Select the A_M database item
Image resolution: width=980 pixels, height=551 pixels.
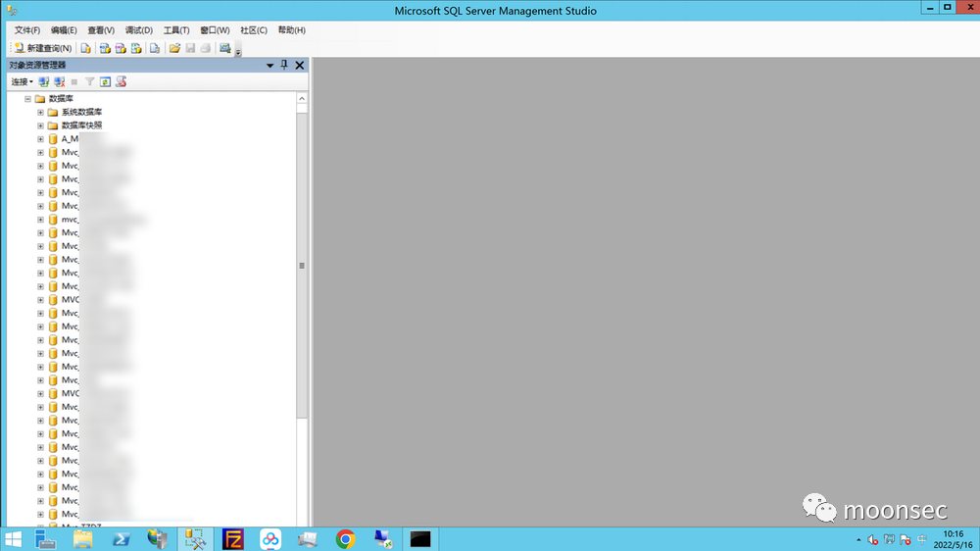(70, 139)
